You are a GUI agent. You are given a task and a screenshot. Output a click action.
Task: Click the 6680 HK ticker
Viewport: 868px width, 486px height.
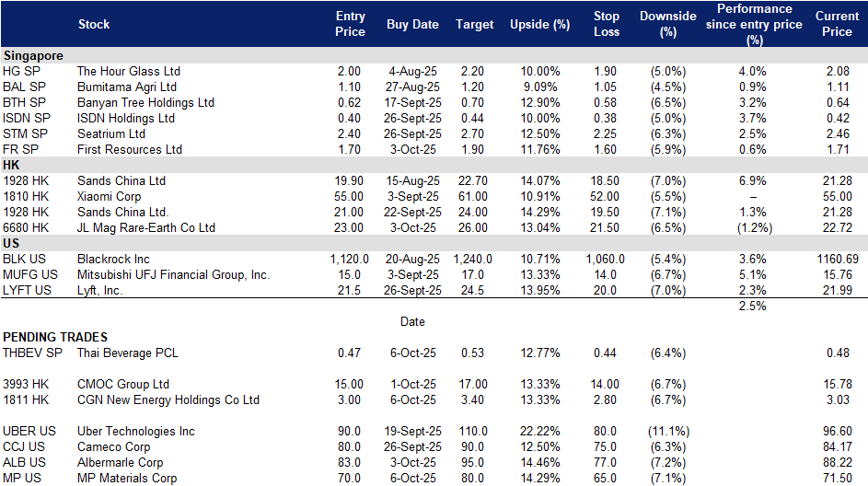tap(26, 227)
